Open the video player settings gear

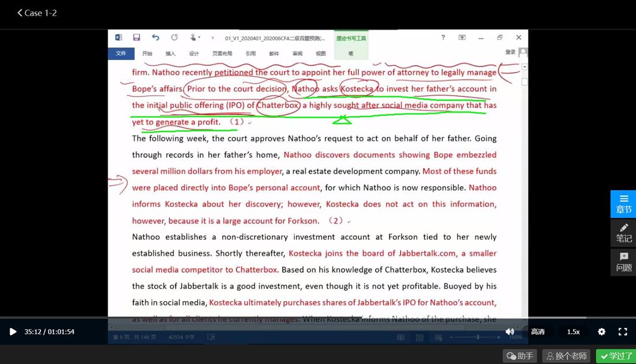601,332
